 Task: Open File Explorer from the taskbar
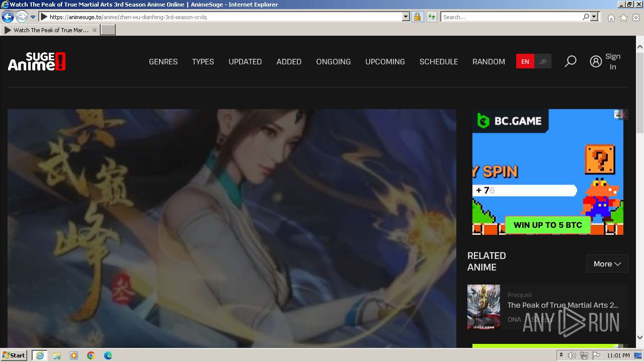[x=57, y=355]
